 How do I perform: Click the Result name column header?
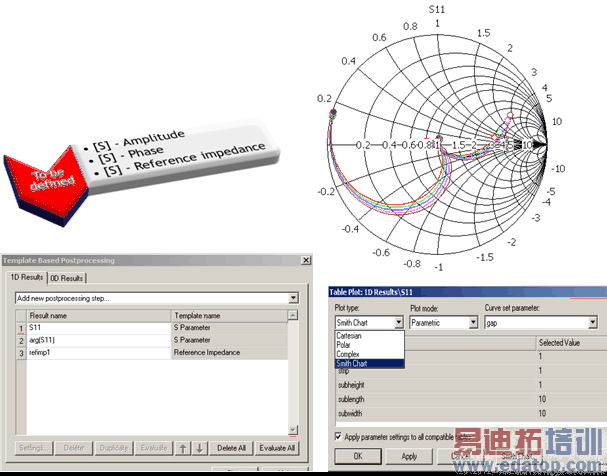pos(99,316)
